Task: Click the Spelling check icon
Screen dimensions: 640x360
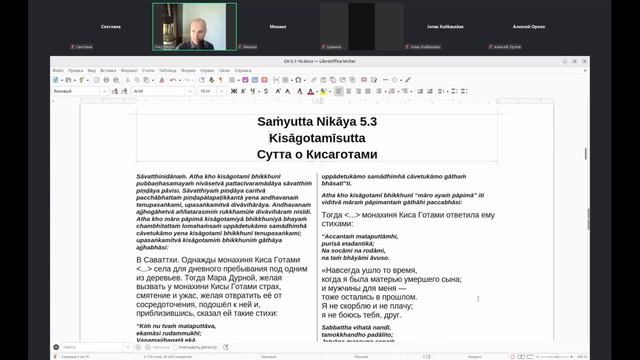Action: (211, 80)
